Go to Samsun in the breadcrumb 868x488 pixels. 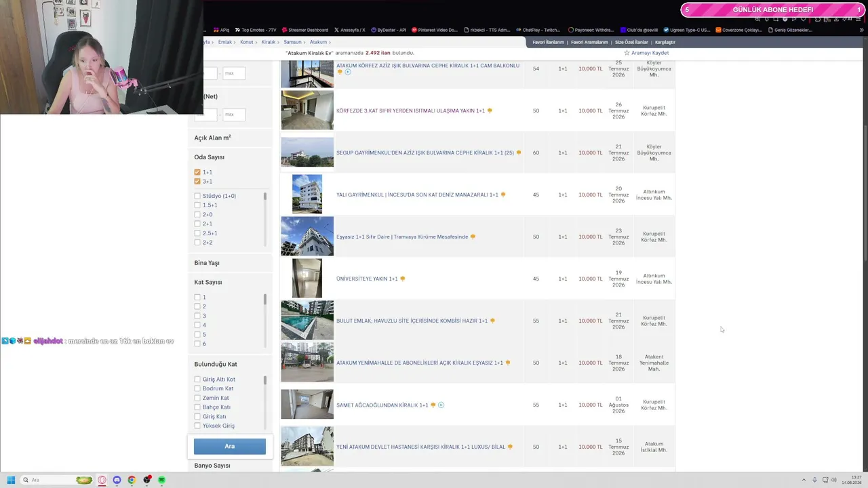point(292,42)
